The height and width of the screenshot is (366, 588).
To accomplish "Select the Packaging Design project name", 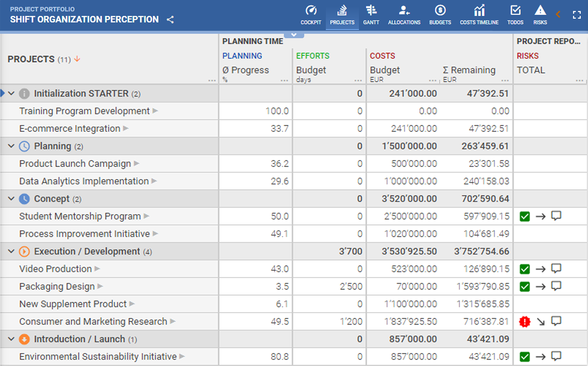I will click(x=57, y=286).
